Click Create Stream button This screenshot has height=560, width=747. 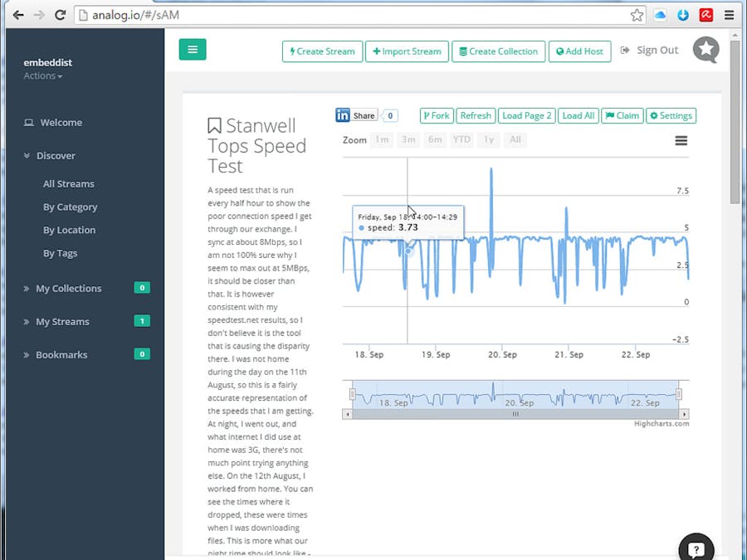click(322, 51)
